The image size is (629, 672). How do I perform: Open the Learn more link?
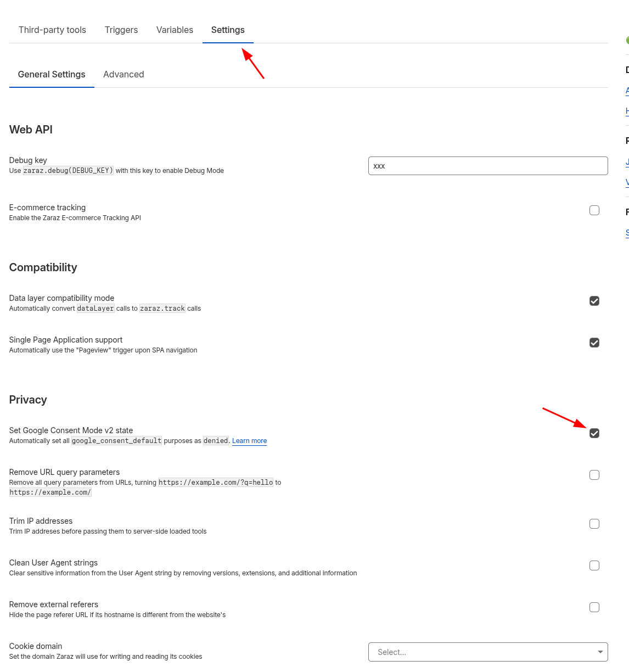pos(249,441)
